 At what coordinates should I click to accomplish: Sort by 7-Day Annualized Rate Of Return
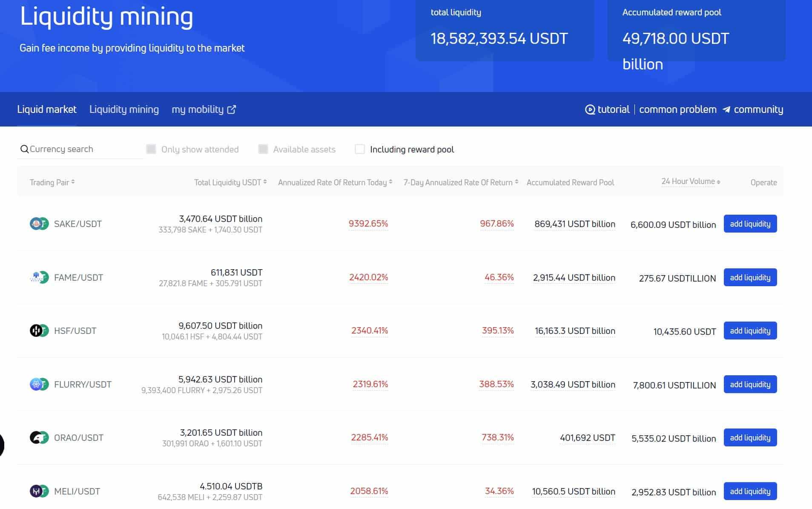click(460, 182)
